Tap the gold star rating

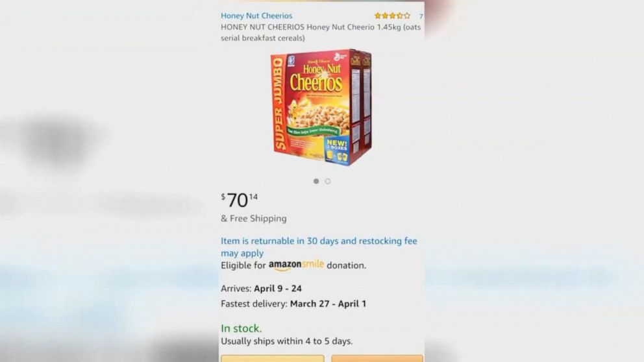[x=392, y=16]
